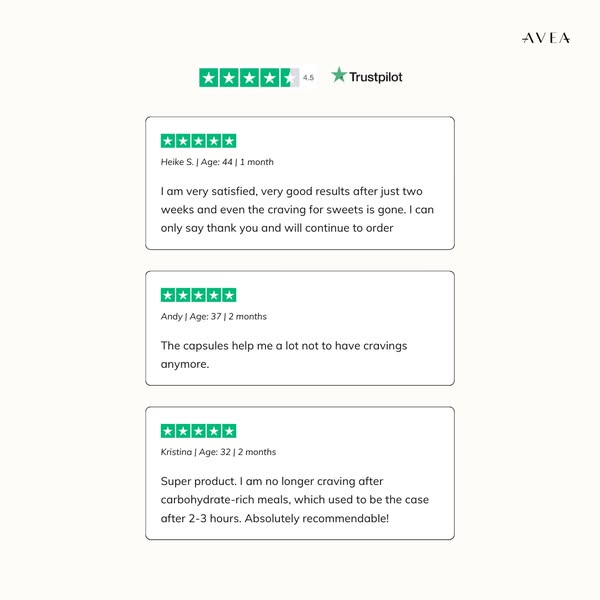Viewport: 600px width, 600px height.
Task: Click the half-filled fifth star in overall rating
Action: 289,77
